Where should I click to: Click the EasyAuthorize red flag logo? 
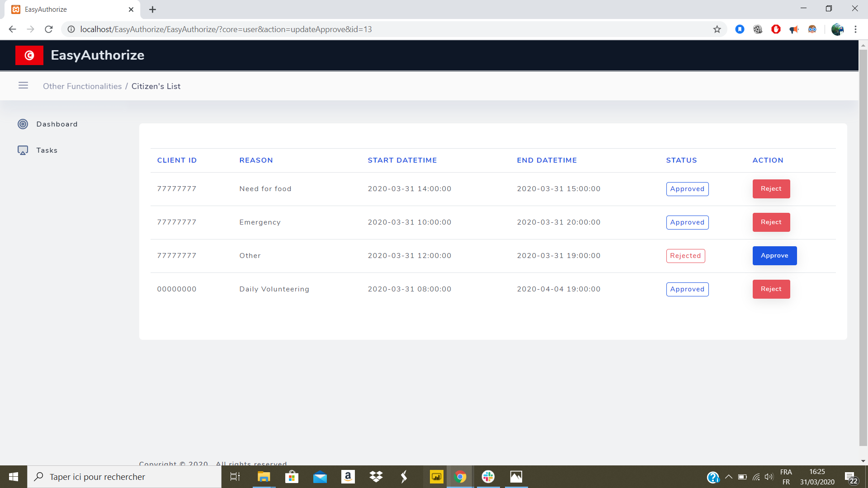[29, 56]
